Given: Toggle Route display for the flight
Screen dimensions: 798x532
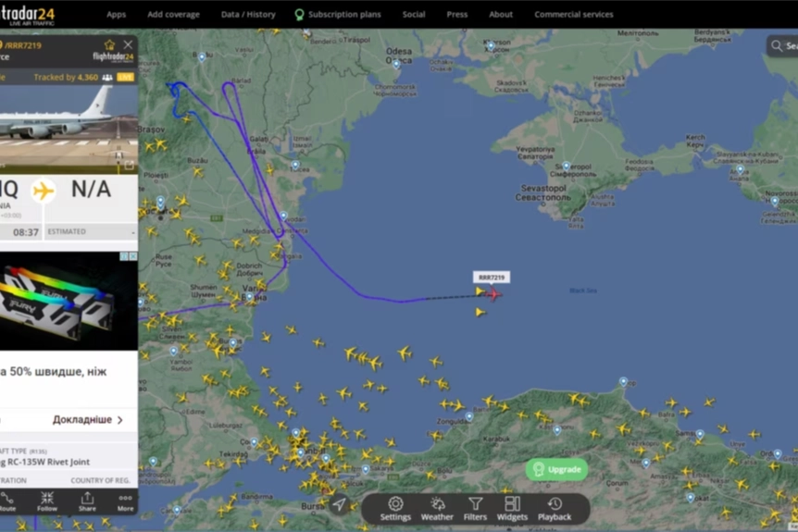Looking at the screenshot, I should (7, 501).
